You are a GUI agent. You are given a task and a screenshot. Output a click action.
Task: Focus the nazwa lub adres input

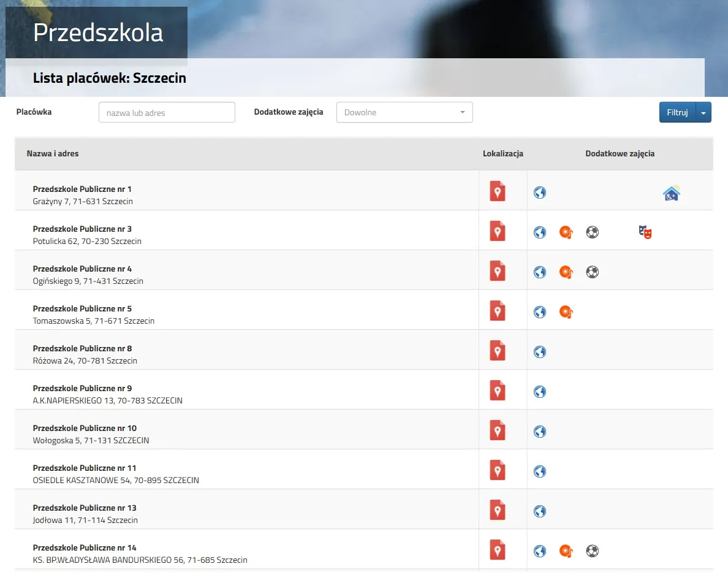[167, 112]
